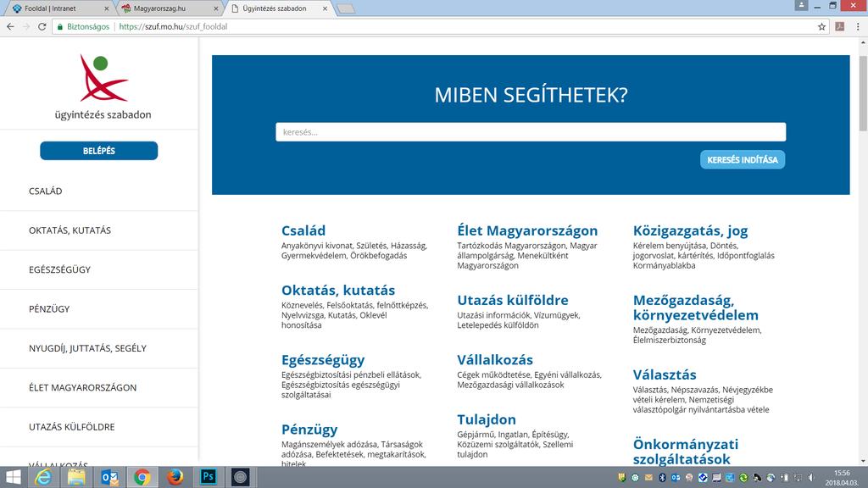Launch Internet Explorer from the taskbar

point(43,477)
